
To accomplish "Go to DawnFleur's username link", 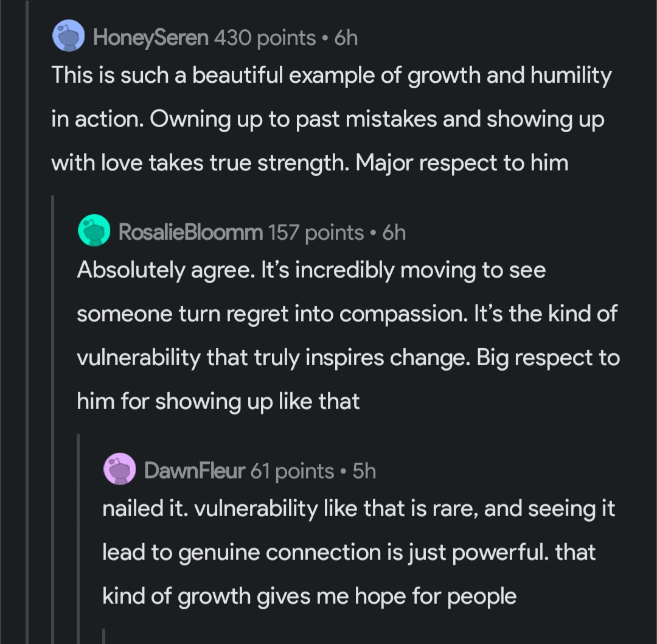I will pyautogui.click(x=195, y=471).
